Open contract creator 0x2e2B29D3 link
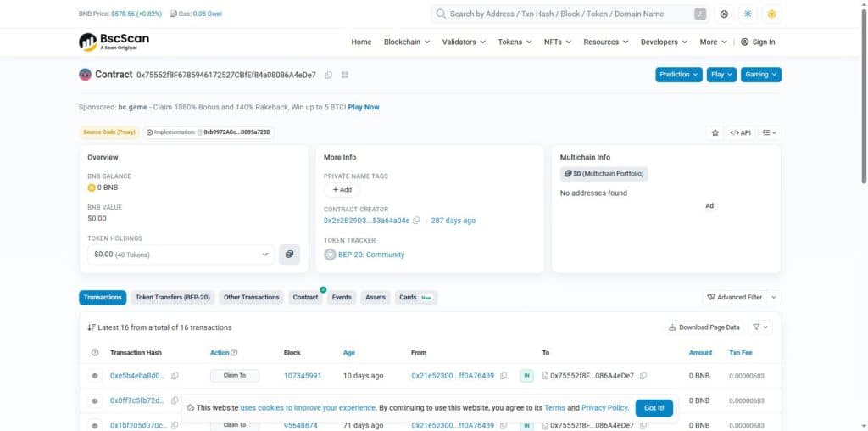868x431 pixels. (x=366, y=221)
